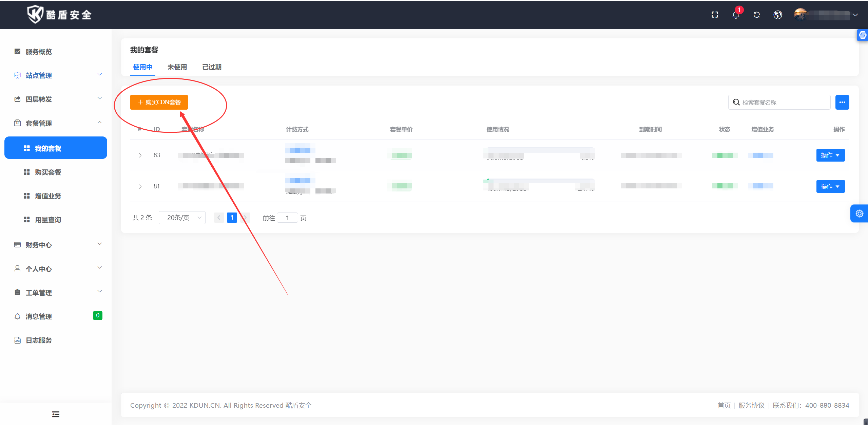Image resolution: width=868 pixels, height=425 pixels.
Task: Switch to the 已过期 tab
Action: pyautogui.click(x=212, y=67)
